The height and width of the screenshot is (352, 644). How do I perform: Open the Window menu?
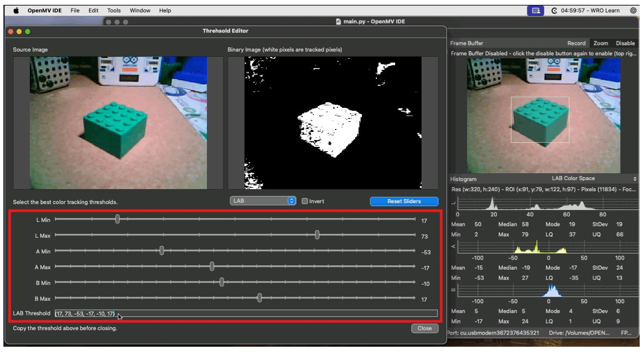pyautogui.click(x=140, y=11)
